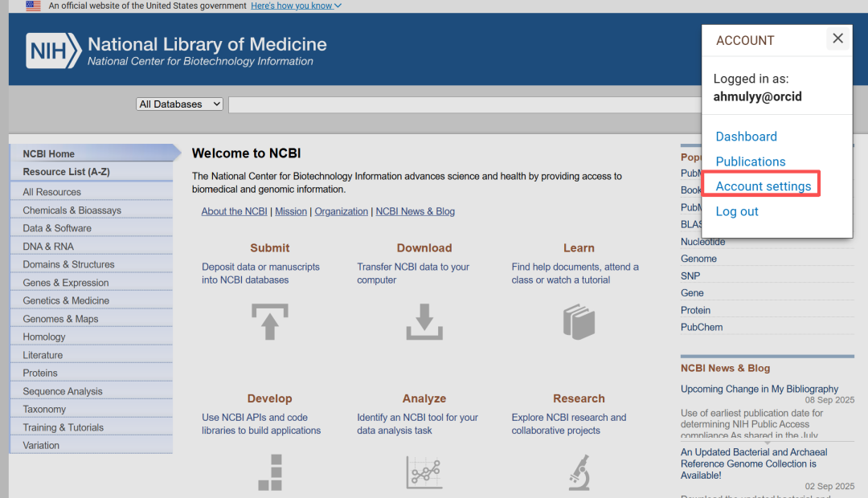The height and width of the screenshot is (498, 868).
Task: Open DNA & RNA category
Action: point(92,247)
